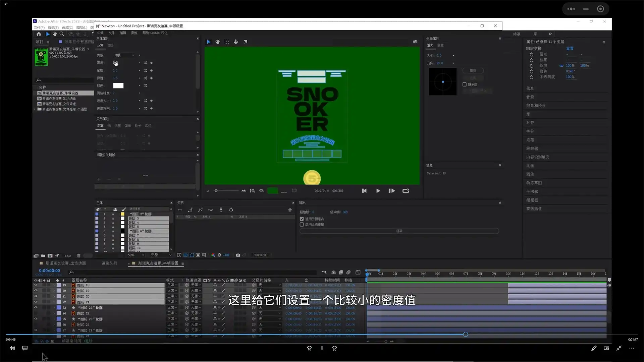This screenshot has height=362, width=644.
Task: Click the loop playback icon in Newton preview
Action: click(x=406, y=191)
